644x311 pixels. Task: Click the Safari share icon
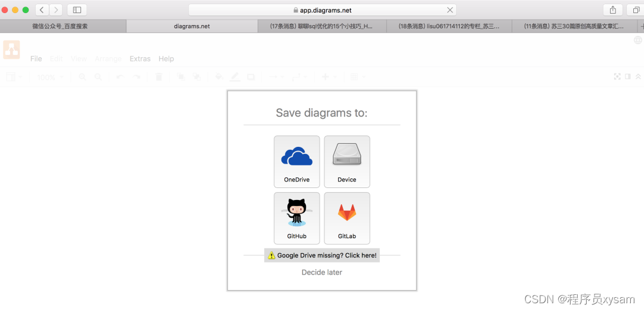tap(613, 10)
